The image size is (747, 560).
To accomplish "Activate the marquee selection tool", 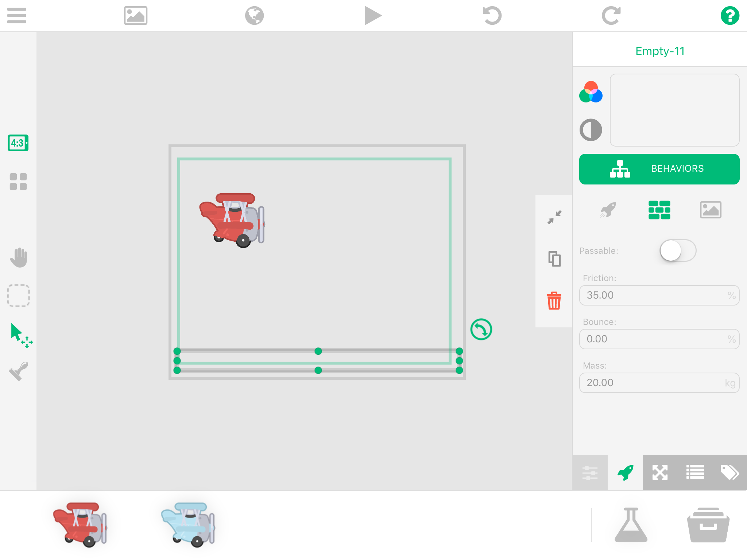I will (18, 296).
